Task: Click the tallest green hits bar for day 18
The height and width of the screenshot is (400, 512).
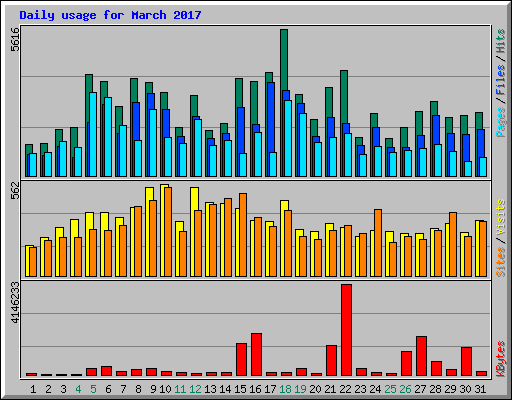Action: [x=284, y=60]
